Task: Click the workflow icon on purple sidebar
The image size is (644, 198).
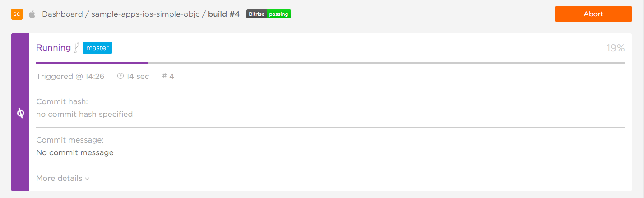Action: [x=20, y=113]
